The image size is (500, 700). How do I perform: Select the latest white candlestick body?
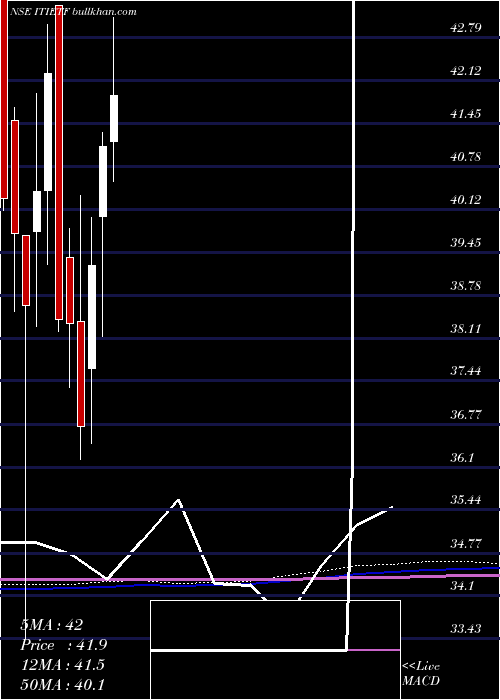tap(114, 118)
